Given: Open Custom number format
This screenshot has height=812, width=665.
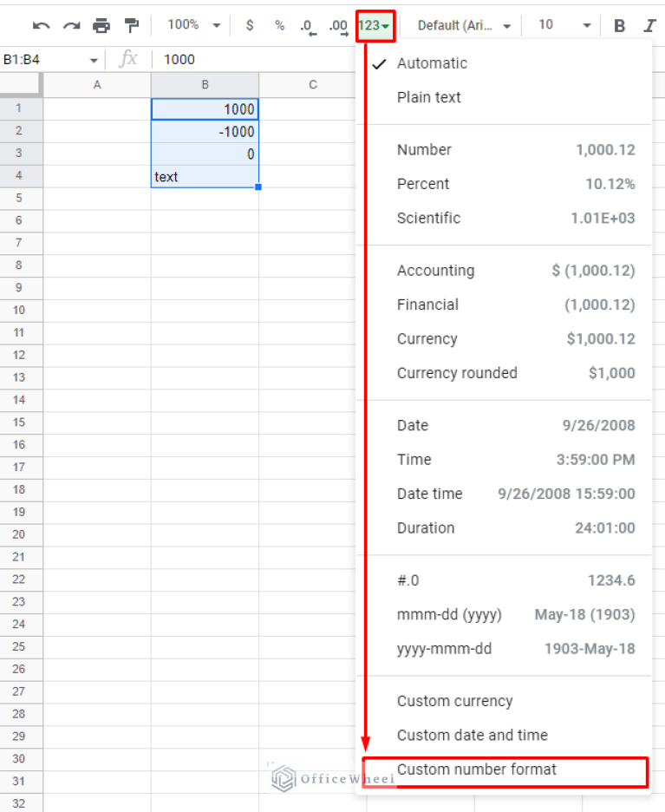Looking at the screenshot, I should pos(477,769).
